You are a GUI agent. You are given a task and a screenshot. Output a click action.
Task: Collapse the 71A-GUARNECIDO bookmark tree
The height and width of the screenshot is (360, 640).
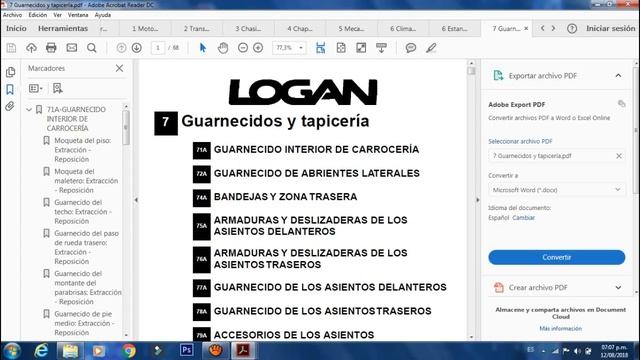[29, 109]
